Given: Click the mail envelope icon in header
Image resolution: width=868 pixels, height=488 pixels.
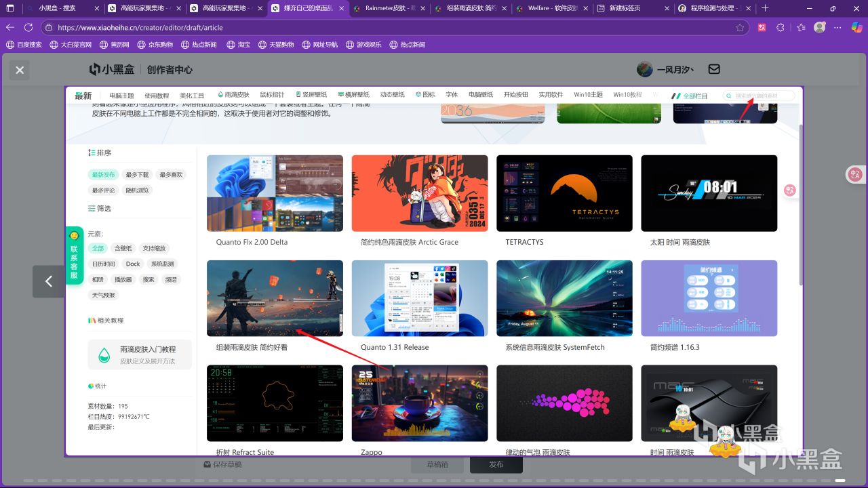Looking at the screenshot, I should tap(713, 69).
